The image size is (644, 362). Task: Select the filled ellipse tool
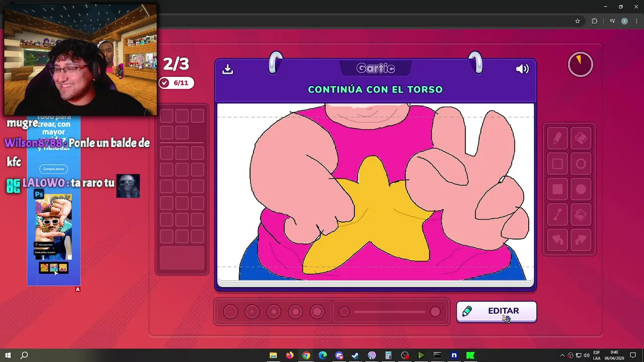(x=581, y=189)
